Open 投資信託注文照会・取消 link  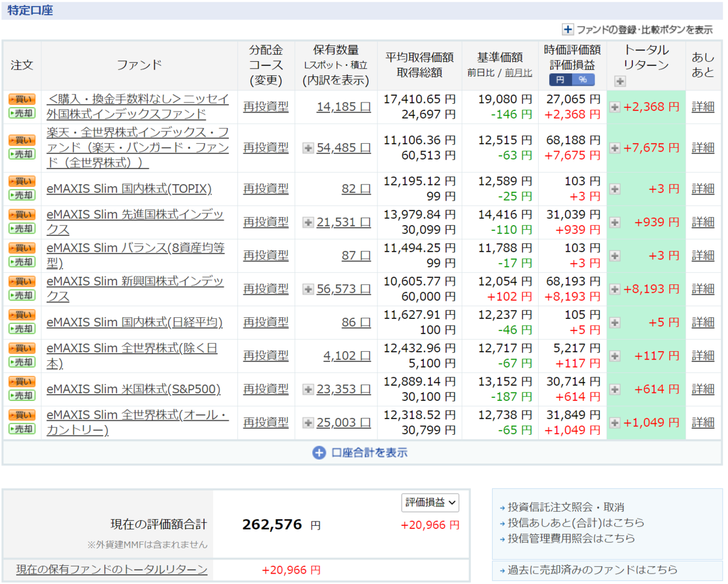point(566,507)
